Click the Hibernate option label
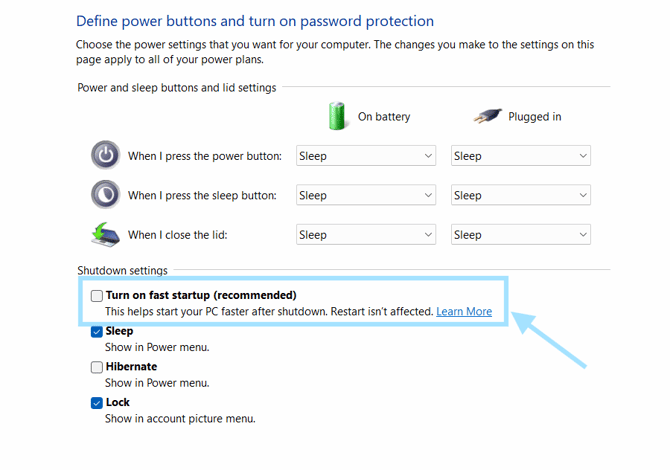The width and height of the screenshot is (670, 470). point(131,367)
